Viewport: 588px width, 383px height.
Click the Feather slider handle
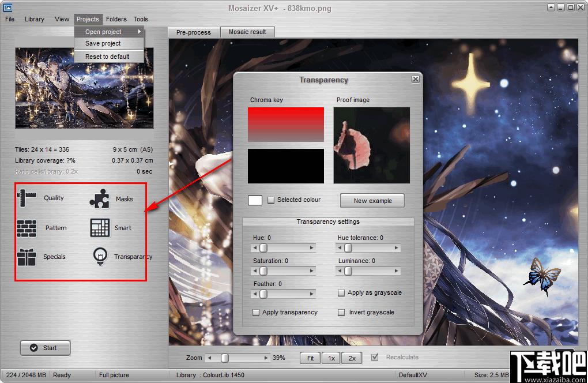pos(263,294)
